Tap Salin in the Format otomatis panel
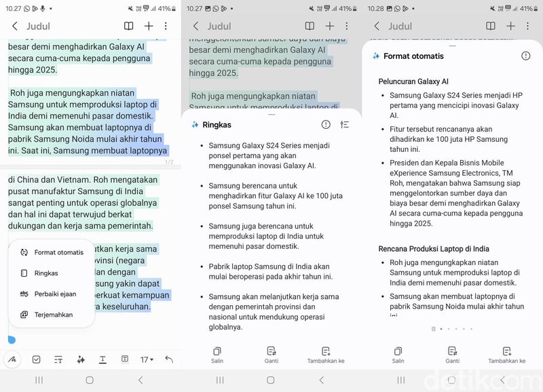543x392 pixels. point(398,355)
